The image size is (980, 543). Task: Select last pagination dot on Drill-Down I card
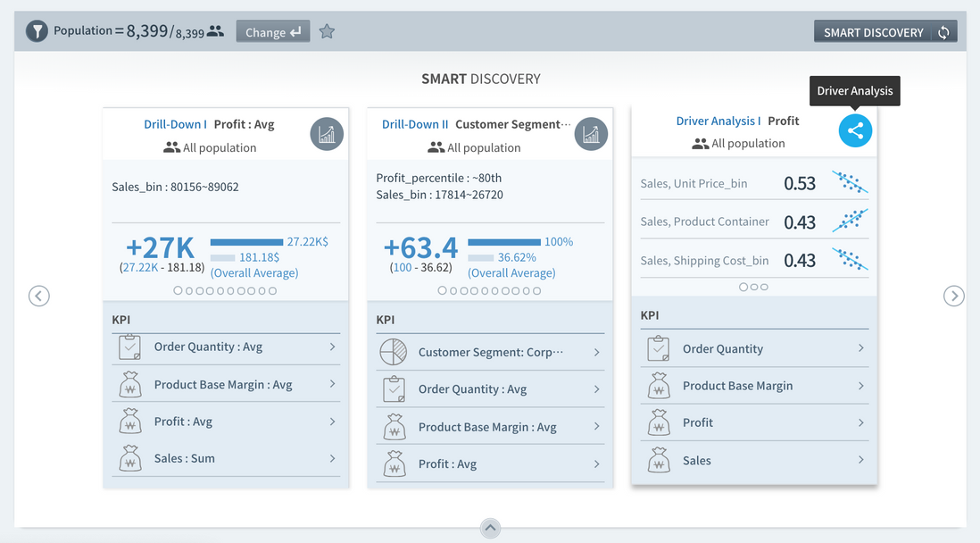[x=272, y=290]
